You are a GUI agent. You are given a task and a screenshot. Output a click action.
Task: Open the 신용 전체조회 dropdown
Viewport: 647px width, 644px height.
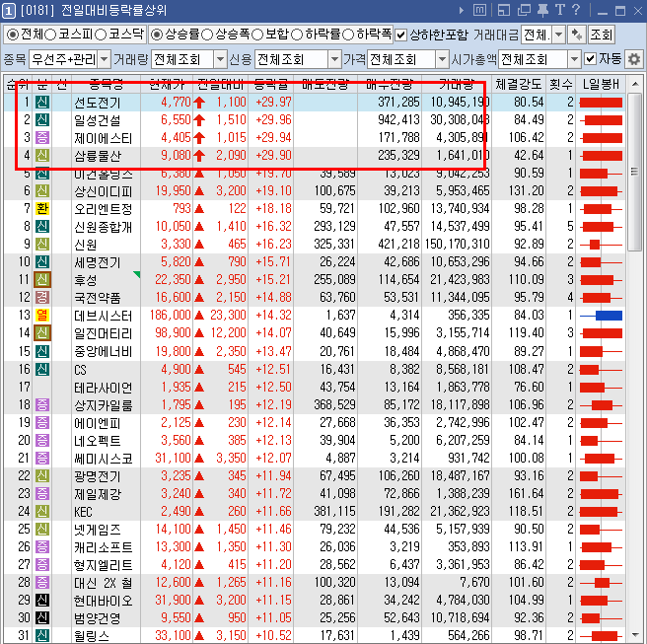click(334, 59)
